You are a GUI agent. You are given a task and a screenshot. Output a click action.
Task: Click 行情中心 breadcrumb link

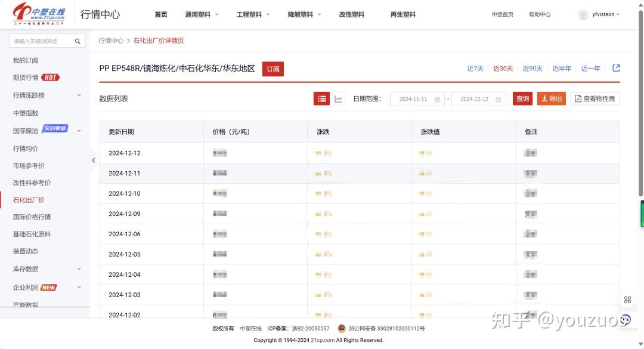click(111, 41)
